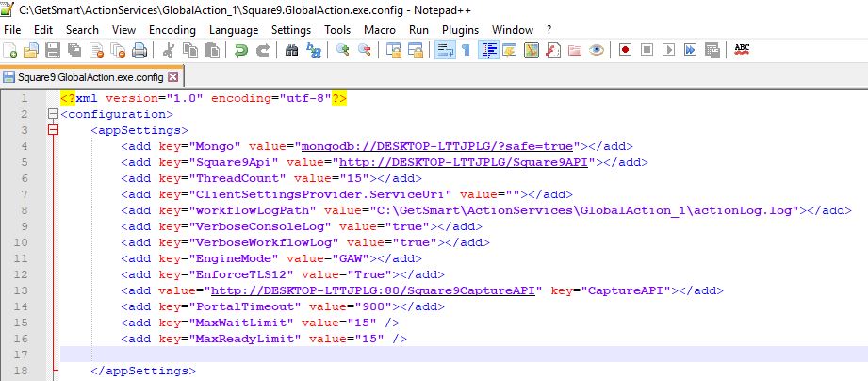Open Find with the binoculars icon

point(292,50)
